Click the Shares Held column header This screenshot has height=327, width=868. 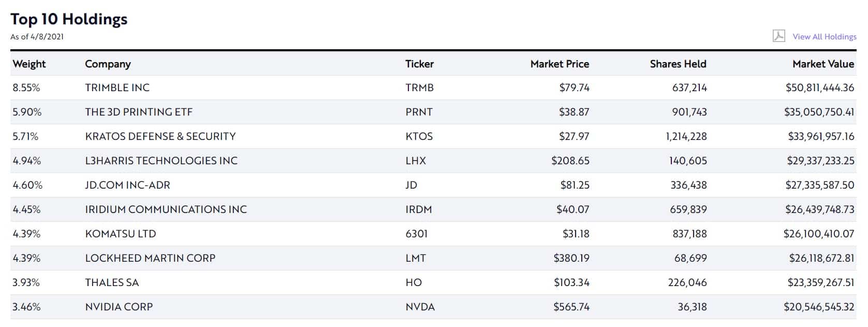678,64
